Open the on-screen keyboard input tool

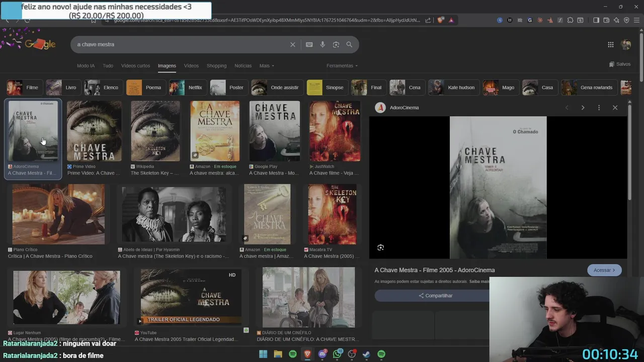click(x=309, y=45)
